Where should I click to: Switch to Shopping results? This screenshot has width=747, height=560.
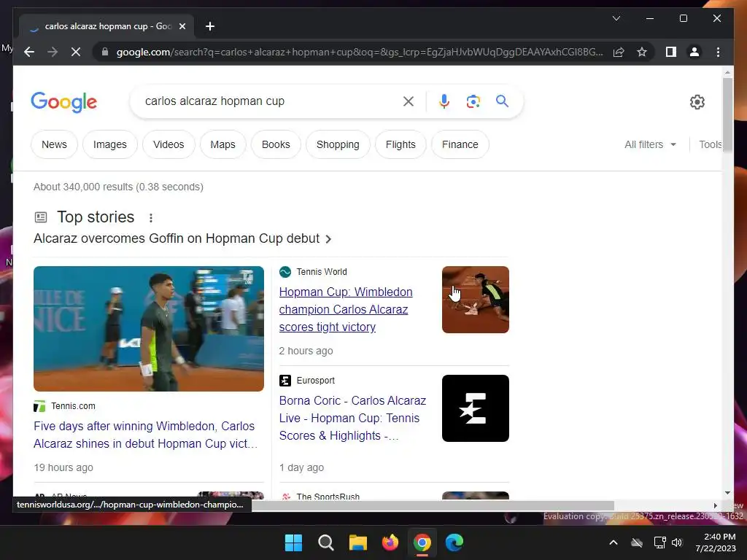point(338,144)
